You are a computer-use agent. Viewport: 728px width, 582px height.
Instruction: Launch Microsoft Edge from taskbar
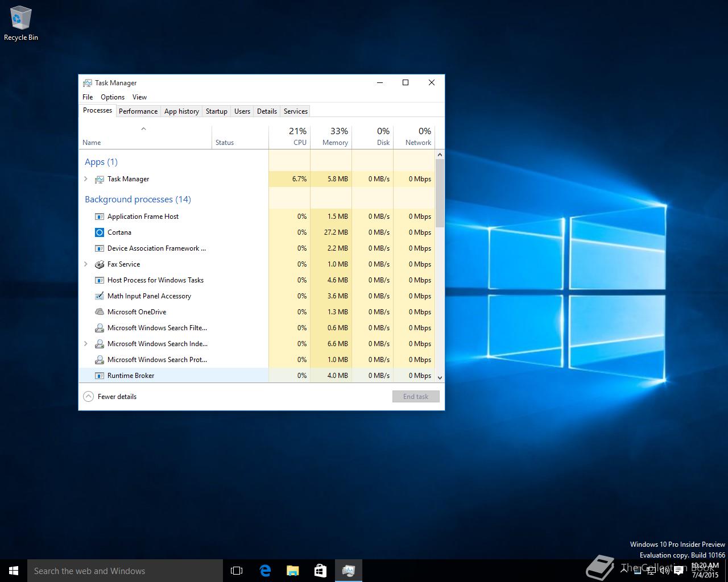coord(265,571)
